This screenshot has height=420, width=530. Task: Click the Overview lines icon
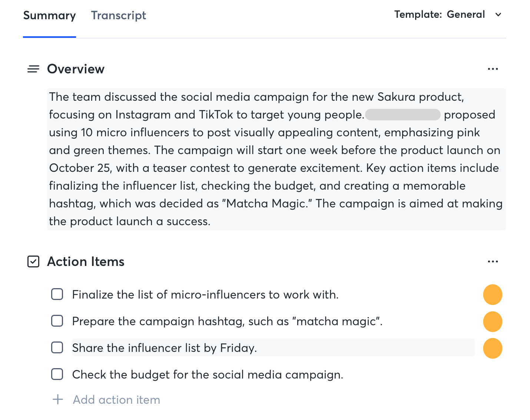(33, 69)
